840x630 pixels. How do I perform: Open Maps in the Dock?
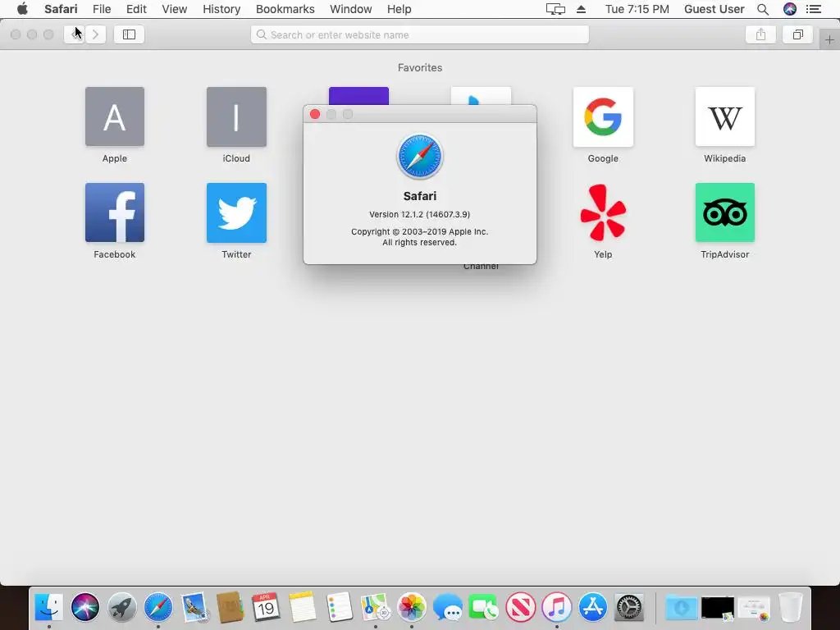375,607
